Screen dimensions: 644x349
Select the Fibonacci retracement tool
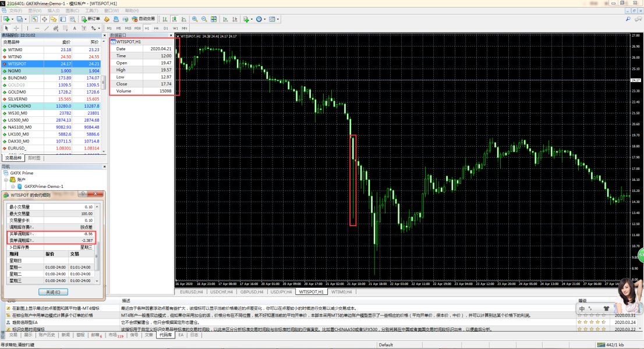coord(65,28)
